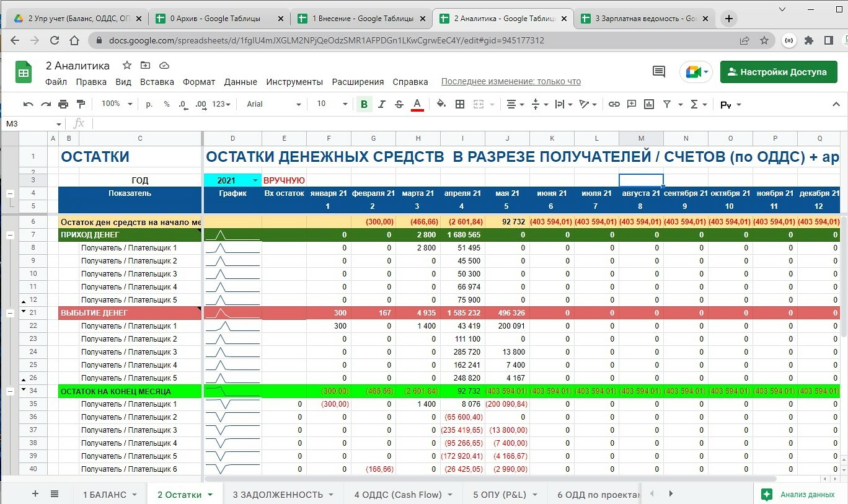Screen dimensions: 848x504
Task: Collapse the ПРИХОД ДЕНЕГ row group
Action: click(x=11, y=235)
